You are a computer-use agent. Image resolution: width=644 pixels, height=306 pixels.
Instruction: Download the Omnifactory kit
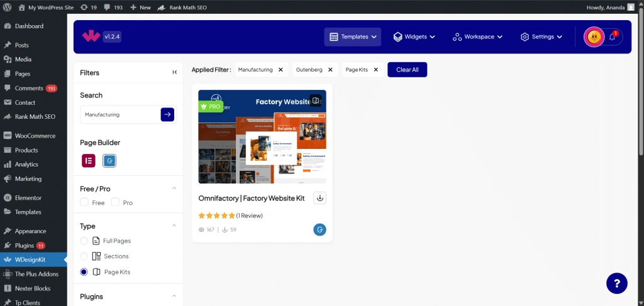(320, 198)
